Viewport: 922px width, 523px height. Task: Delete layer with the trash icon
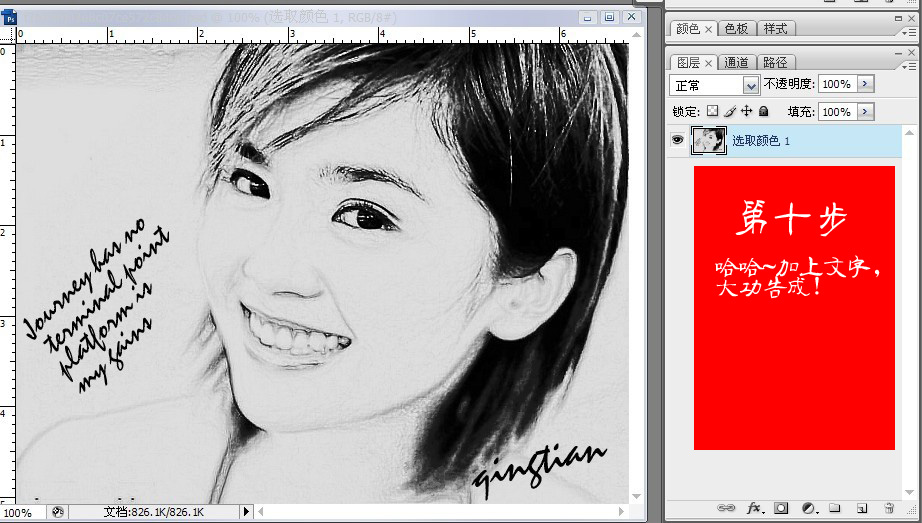pos(889,509)
